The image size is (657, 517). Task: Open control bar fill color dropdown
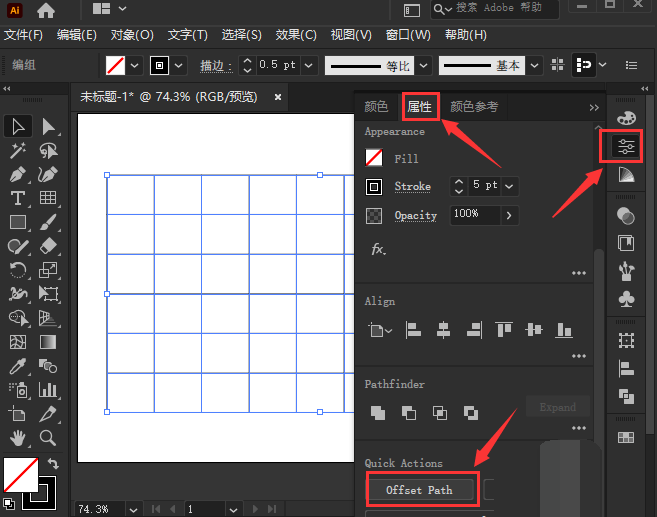point(135,65)
